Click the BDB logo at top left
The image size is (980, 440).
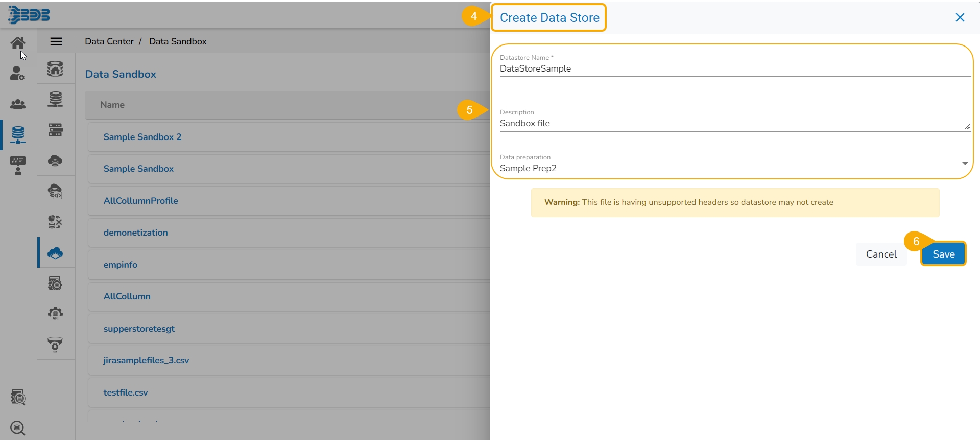[29, 15]
